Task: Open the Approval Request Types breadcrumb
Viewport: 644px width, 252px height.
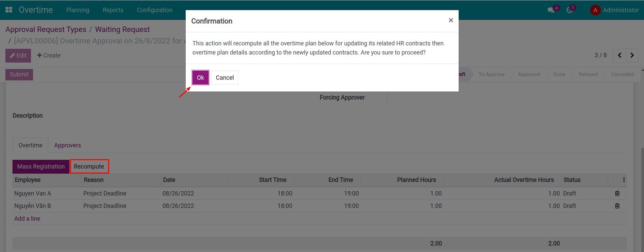Action: [46, 30]
